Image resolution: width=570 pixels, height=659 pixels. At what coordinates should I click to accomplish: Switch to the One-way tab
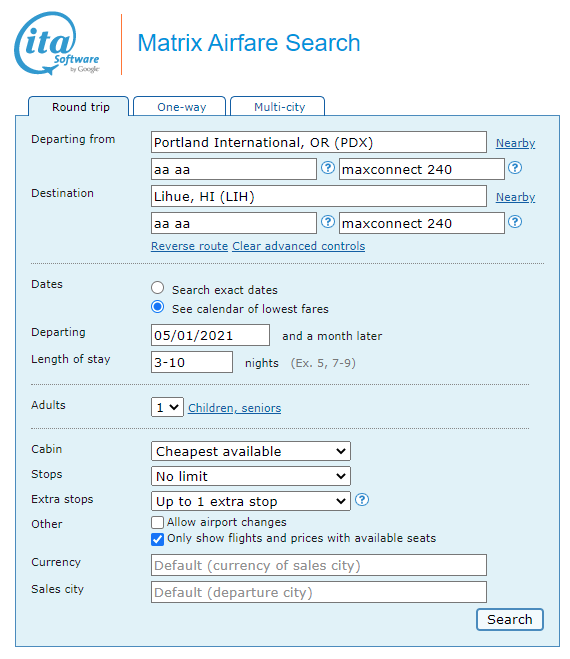tap(180, 106)
